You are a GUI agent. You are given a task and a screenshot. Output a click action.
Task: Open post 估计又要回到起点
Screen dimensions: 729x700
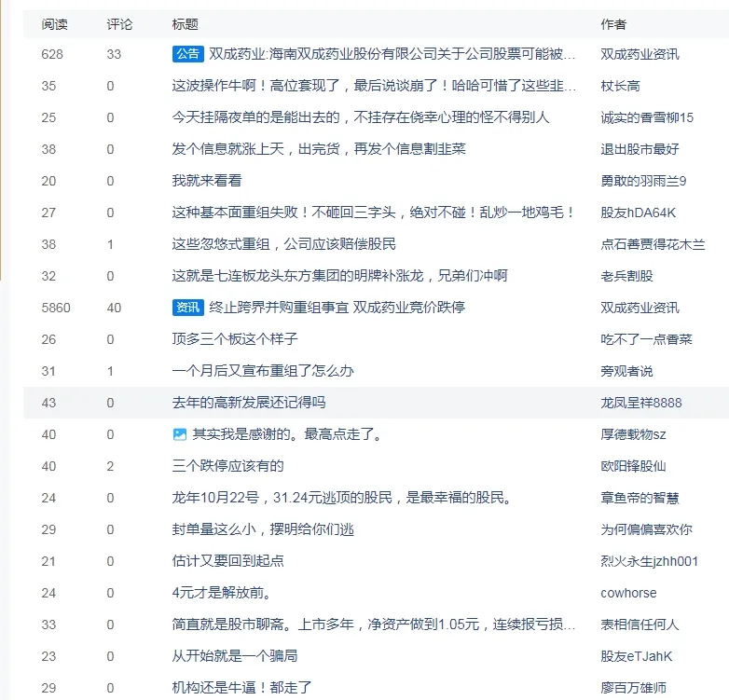(227, 560)
